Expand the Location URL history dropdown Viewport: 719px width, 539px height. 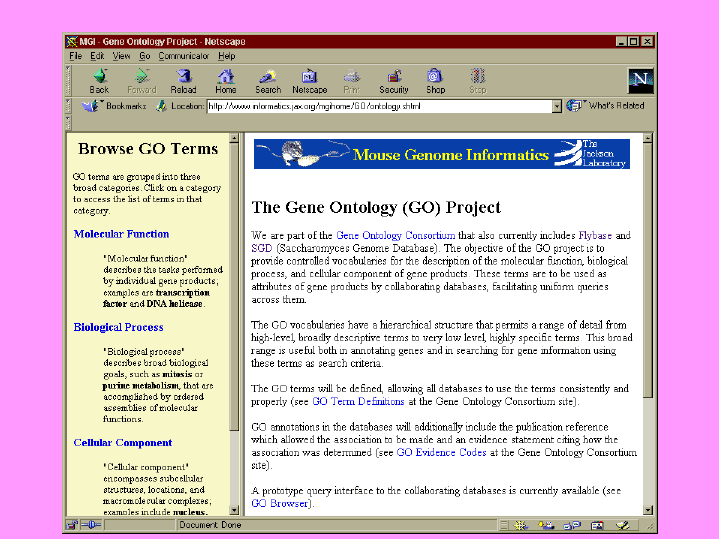(x=557, y=106)
